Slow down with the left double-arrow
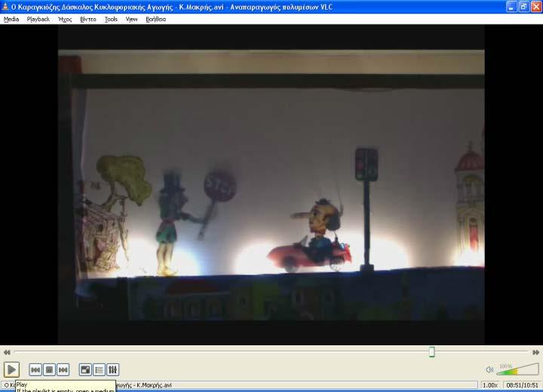543x392 pixels. pos(7,352)
